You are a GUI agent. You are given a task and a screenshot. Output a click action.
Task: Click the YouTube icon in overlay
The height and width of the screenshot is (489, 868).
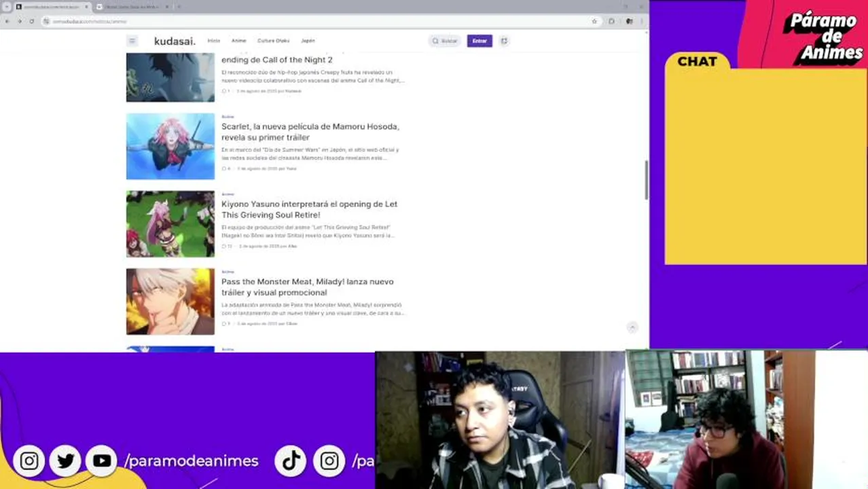point(102,461)
